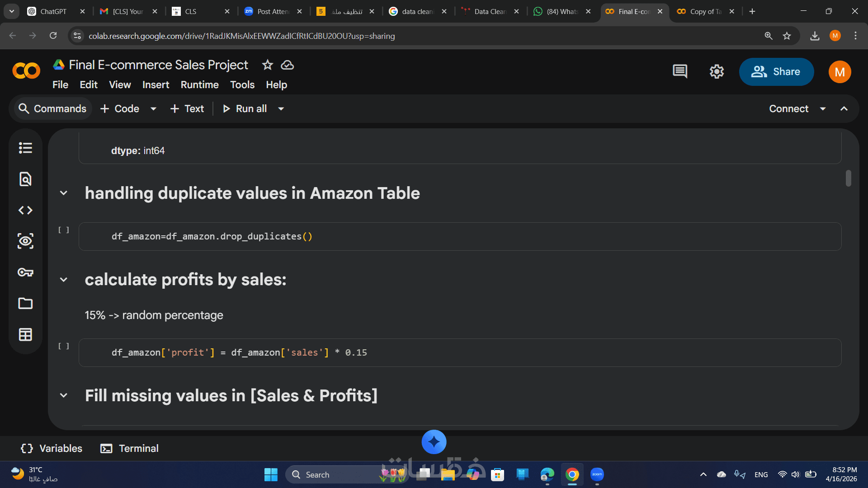868x488 pixels.
Task: Open the Runtime menu
Action: tap(199, 85)
